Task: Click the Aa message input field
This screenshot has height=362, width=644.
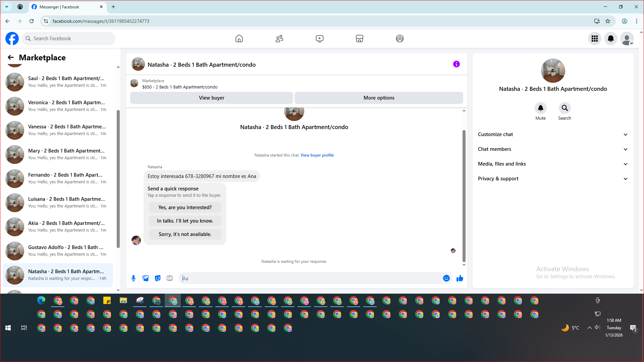Action: click(x=310, y=278)
